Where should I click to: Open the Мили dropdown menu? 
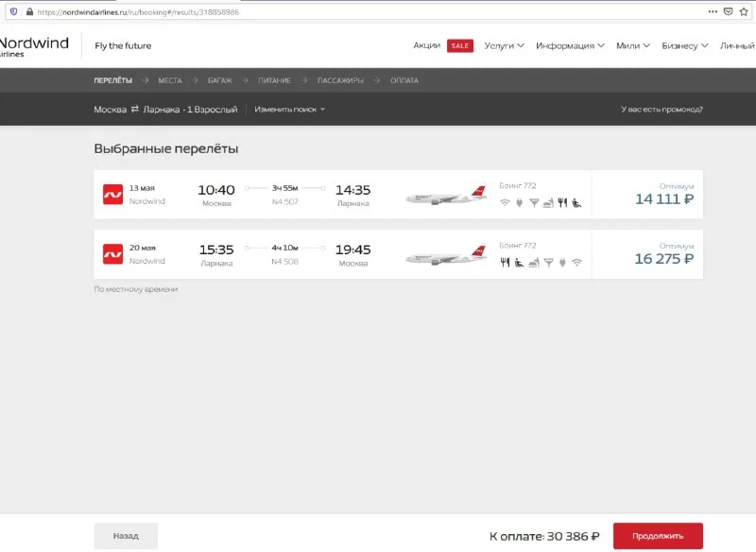pyautogui.click(x=633, y=45)
